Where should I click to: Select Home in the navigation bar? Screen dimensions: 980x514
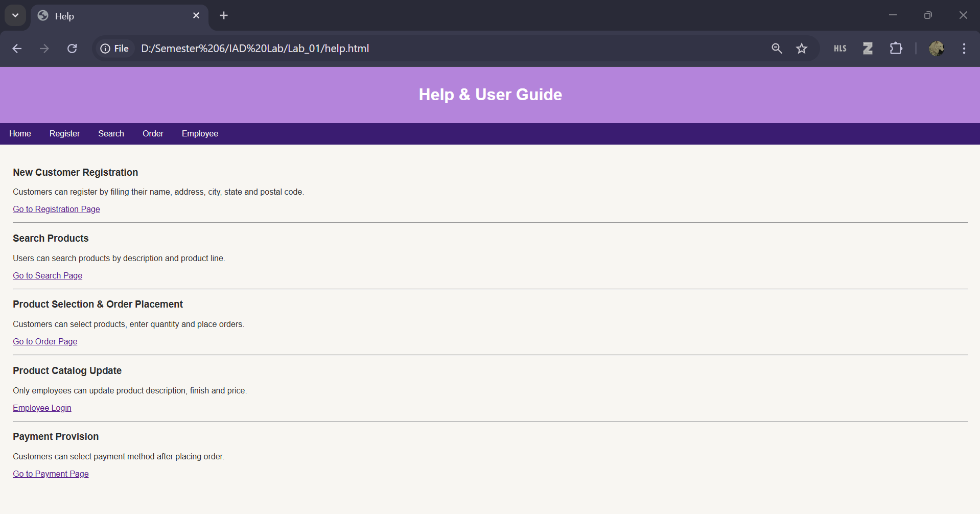(x=19, y=133)
